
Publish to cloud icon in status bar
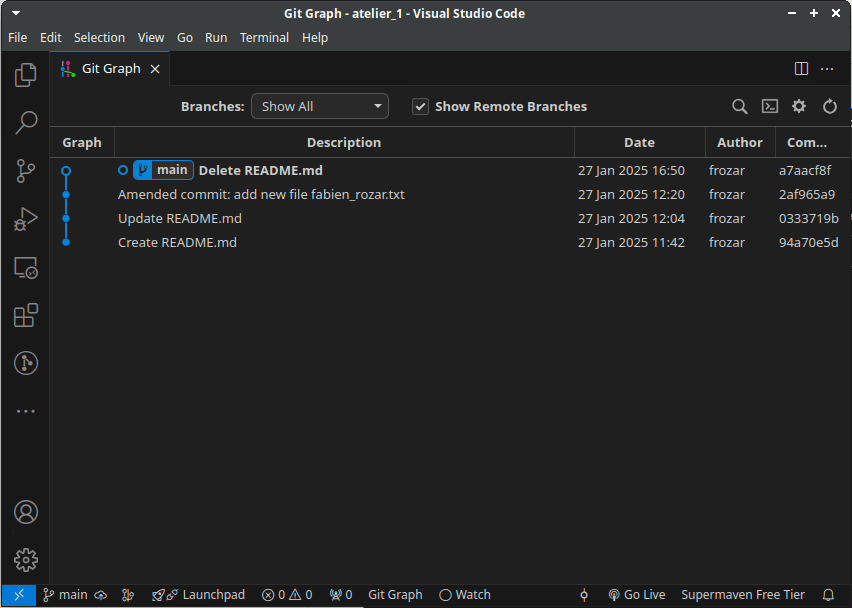click(101, 595)
